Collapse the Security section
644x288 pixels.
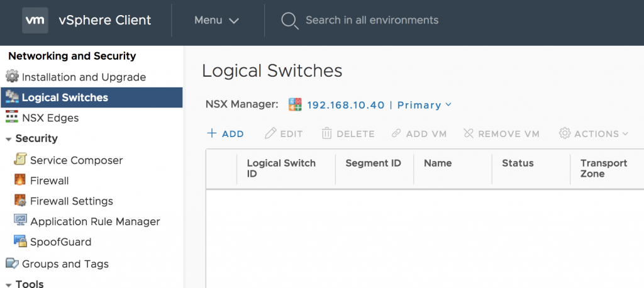coord(8,139)
